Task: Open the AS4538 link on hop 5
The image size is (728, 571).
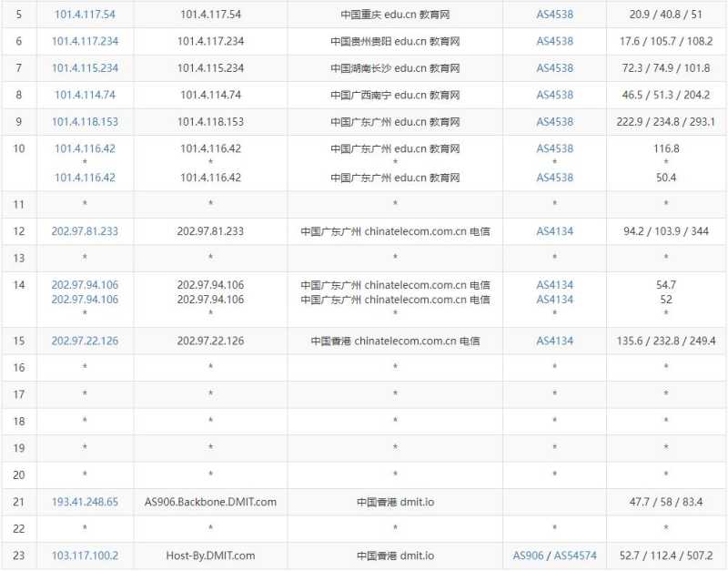Action: point(555,14)
